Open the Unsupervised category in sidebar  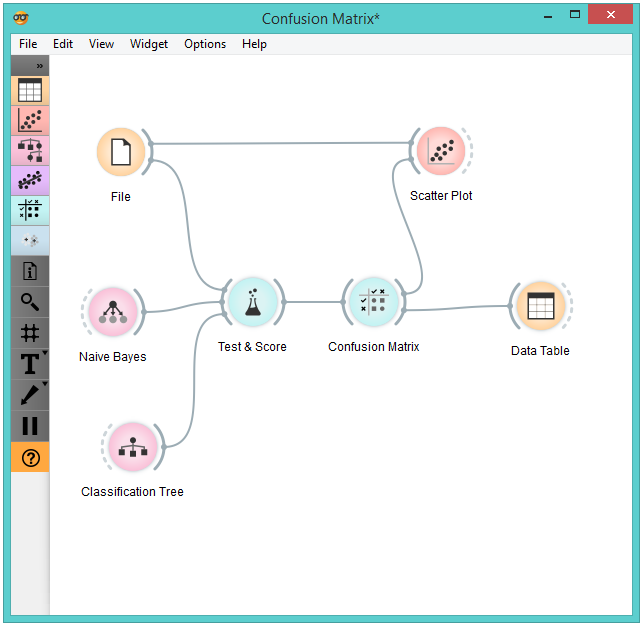tap(30, 240)
